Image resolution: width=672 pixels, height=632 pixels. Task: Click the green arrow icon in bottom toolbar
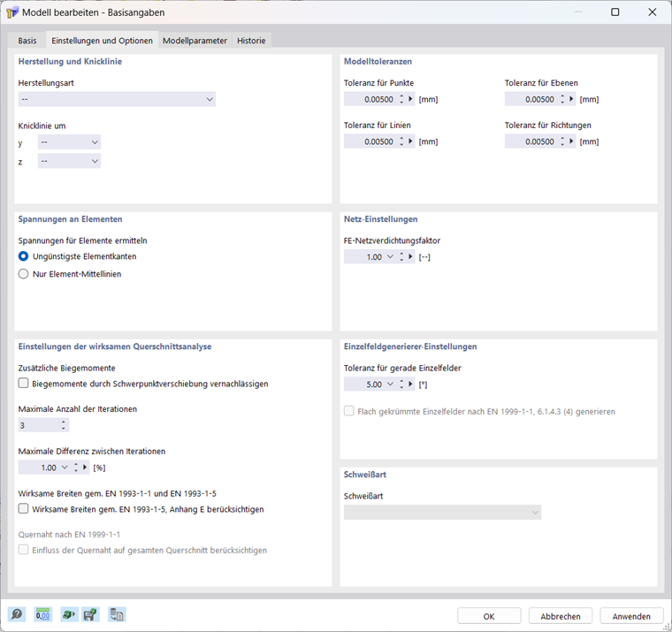[x=69, y=615]
